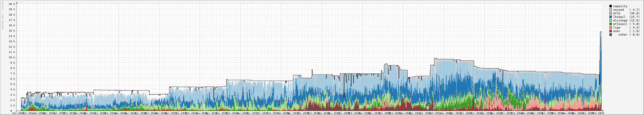Image resolution: width=644 pixels, height=115 pixels.
Task: Click the alicesgm legend label
Action: coord(620,20)
